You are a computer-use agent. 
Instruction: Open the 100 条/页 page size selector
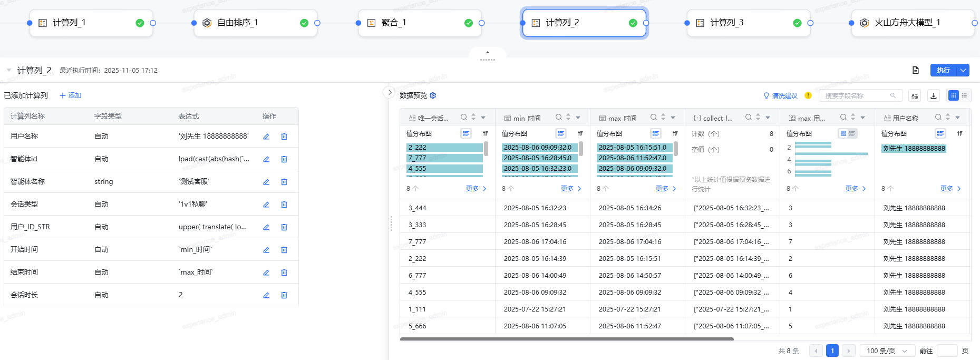[x=887, y=351]
